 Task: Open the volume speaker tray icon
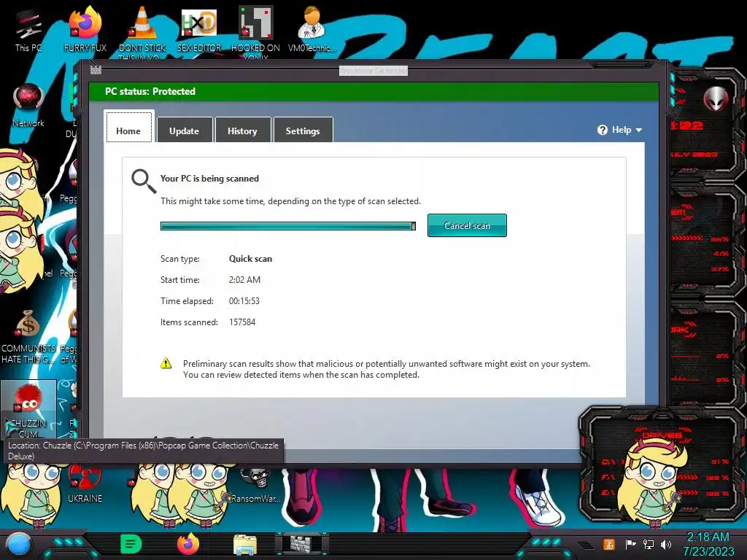click(666, 544)
